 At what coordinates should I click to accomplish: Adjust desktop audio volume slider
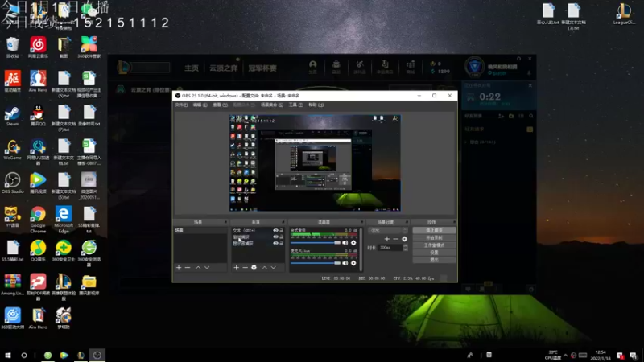pos(316,243)
